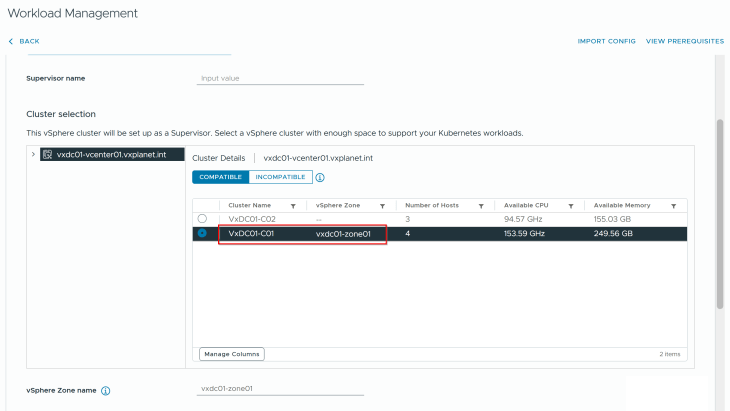
Task: Click the vSphere Zone name input field
Action: click(280, 390)
